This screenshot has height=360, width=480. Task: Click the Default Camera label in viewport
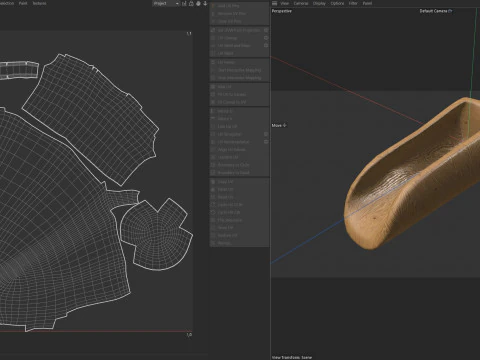[x=433, y=11]
